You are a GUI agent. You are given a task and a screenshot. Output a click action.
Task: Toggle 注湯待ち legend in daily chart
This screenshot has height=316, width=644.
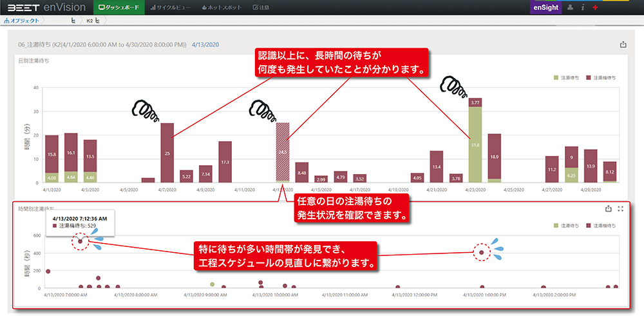(x=567, y=77)
